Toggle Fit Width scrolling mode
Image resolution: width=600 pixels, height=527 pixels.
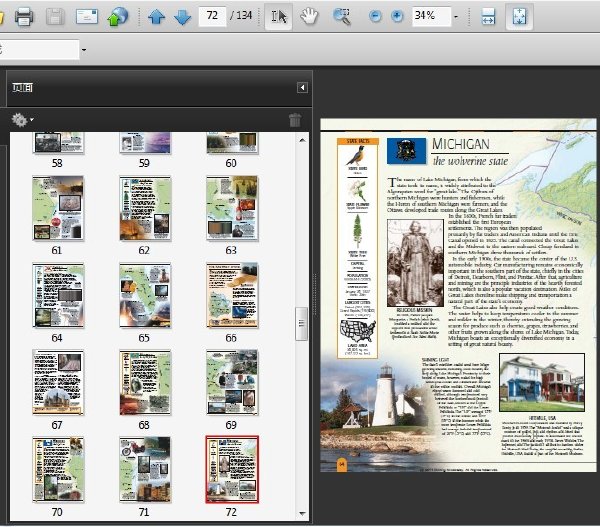pos(488,16)
